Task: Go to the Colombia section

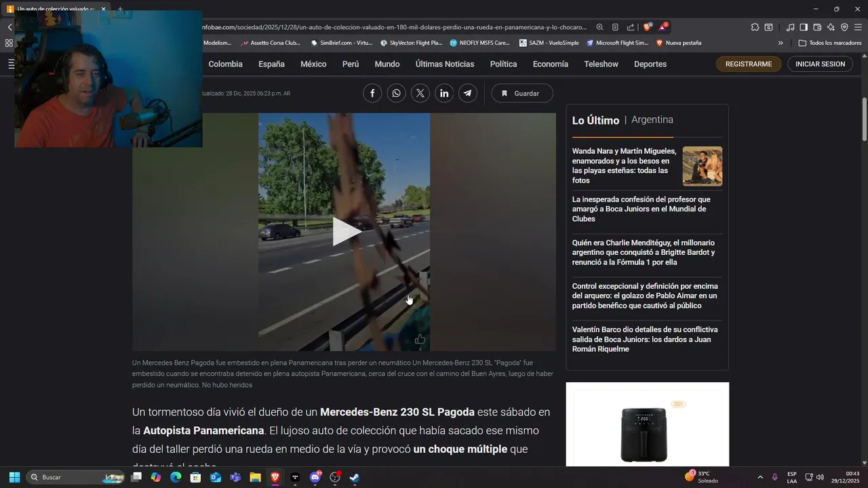Action: point(225,64)
